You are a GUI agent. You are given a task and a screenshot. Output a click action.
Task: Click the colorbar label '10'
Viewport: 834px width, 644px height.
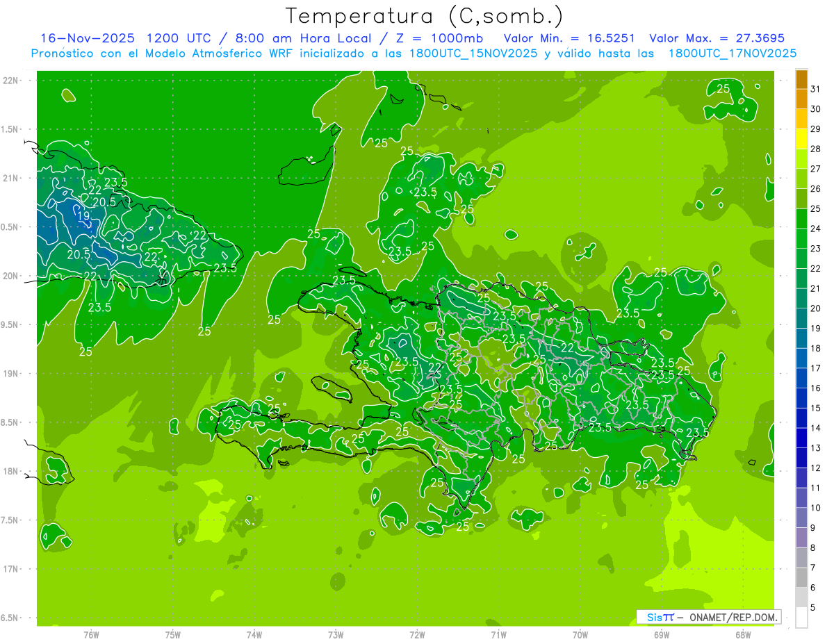[x=816, y=508]
